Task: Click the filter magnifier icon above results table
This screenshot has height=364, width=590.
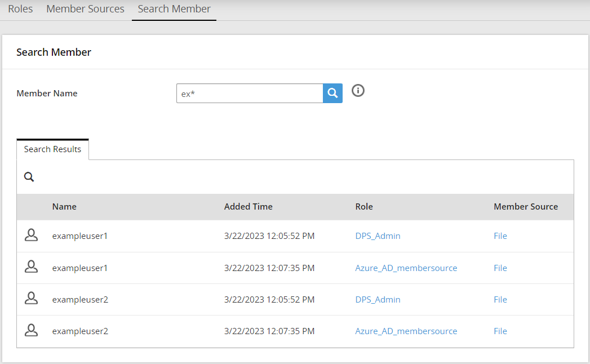Action: coord(29,177)
